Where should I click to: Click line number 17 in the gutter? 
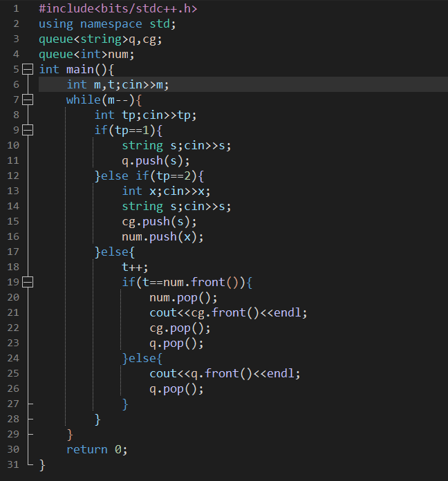13,252
